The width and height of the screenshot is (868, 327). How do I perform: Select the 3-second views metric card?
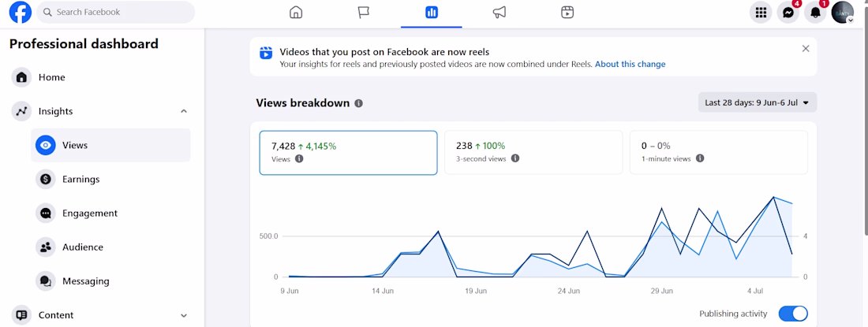pos(533,152)
